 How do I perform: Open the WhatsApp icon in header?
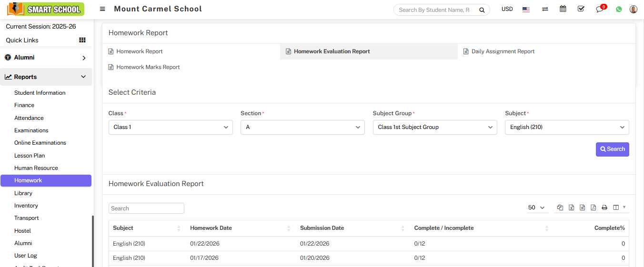[x=619, y=9]
